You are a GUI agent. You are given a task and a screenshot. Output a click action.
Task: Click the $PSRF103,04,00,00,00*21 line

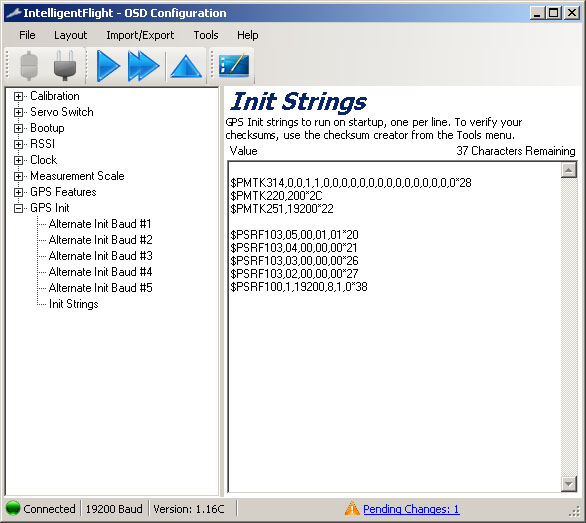tap(294, 248)
